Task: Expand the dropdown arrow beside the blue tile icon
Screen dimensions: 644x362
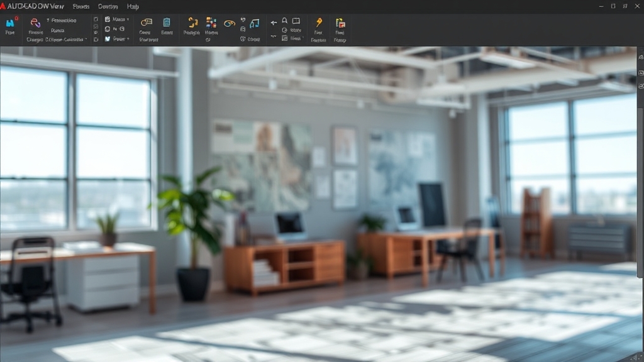Action: (x=128, y=39)
